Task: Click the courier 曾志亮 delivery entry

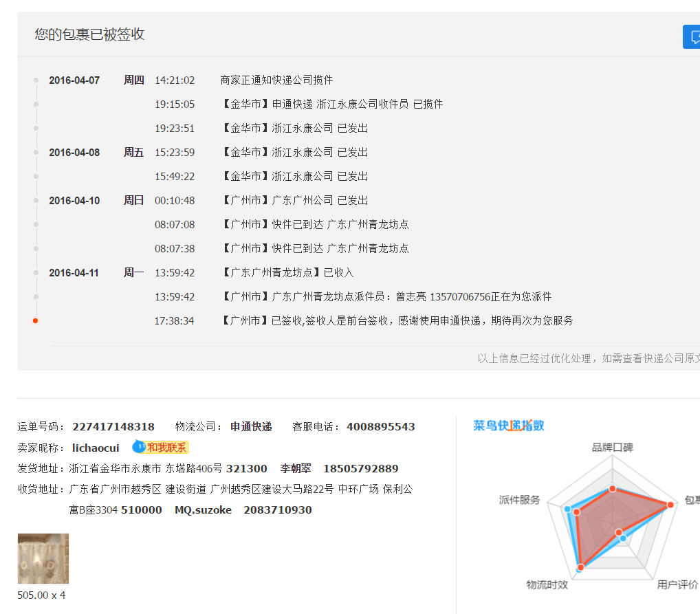Action: click(x=387, y=296)
